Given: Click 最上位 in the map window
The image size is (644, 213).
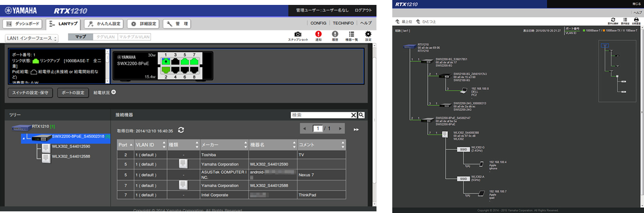Looking at the screenshot, I should [403, 21].
